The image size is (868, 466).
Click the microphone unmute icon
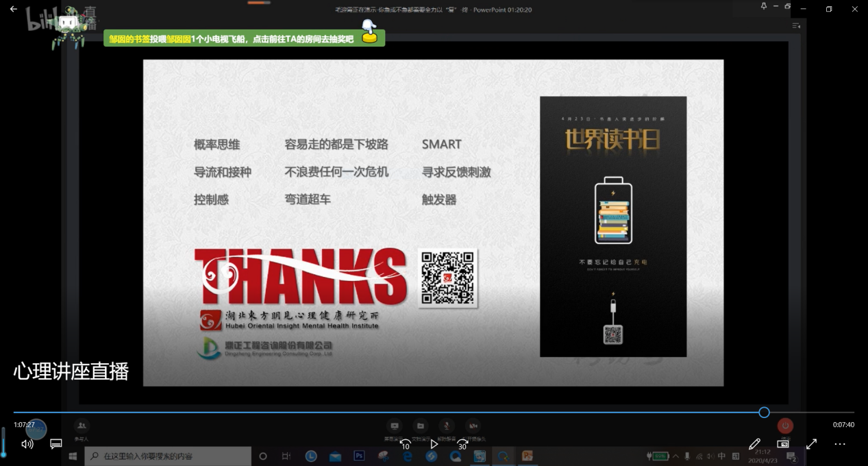tap(447, 426)
